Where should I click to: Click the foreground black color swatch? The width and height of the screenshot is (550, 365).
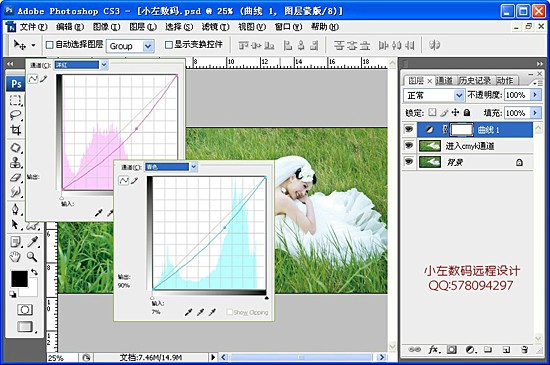point(19,279)
